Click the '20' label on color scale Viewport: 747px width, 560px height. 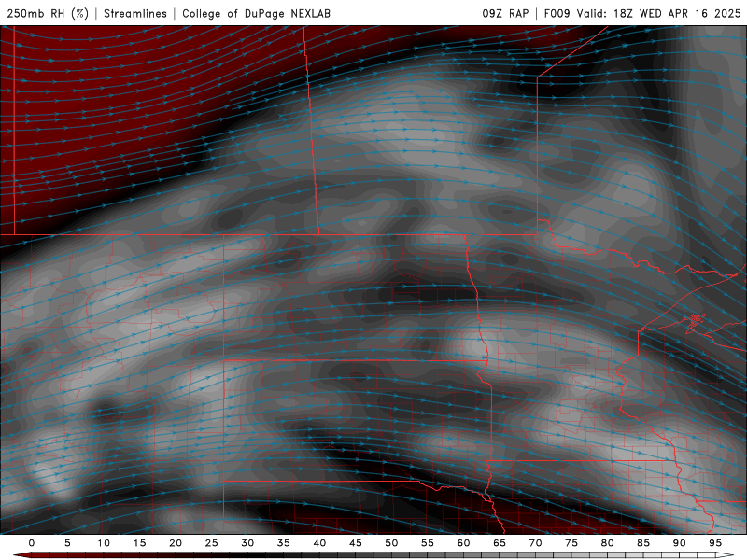(x=176, y=543)
